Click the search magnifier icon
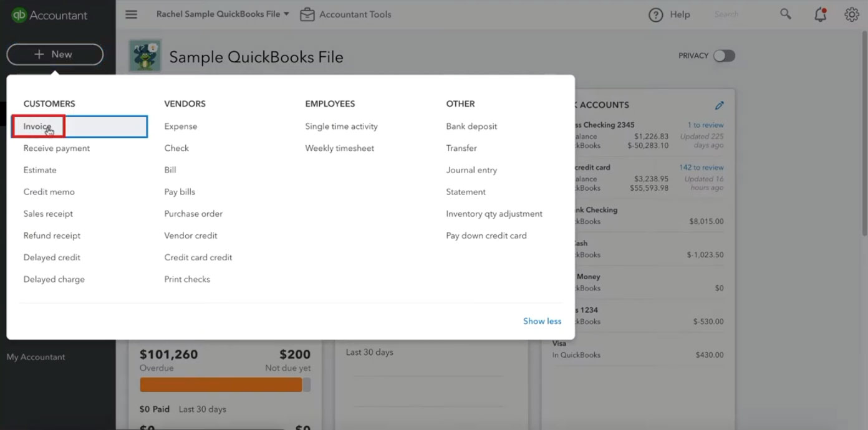868x430 pixels. (x=786, y=14)
